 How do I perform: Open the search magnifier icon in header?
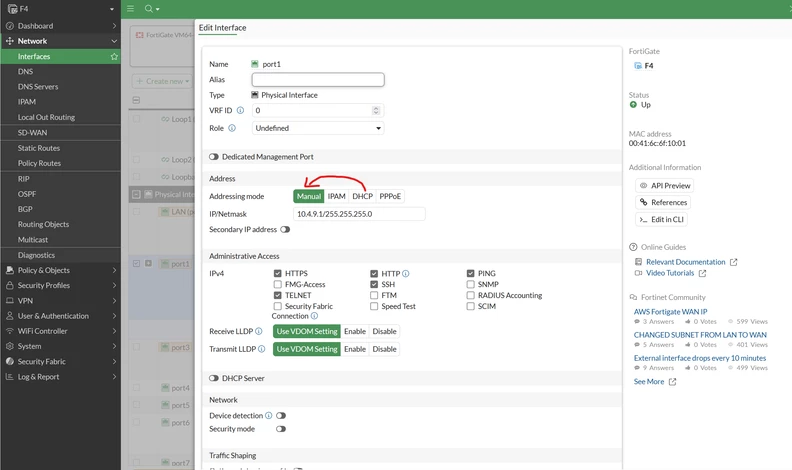point(148,9)
